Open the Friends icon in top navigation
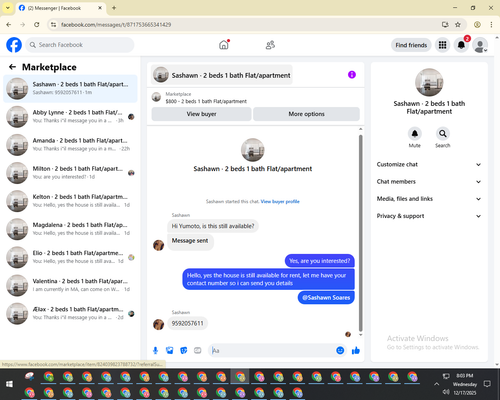The width and height of the screenshot is (500, 400). (270, 45)
